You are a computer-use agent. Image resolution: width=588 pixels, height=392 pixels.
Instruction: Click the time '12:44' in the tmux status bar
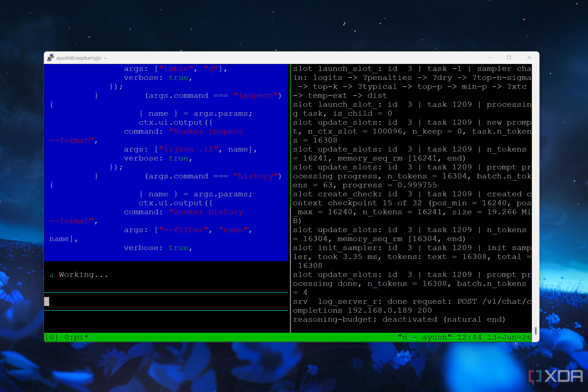pos(469,337)
